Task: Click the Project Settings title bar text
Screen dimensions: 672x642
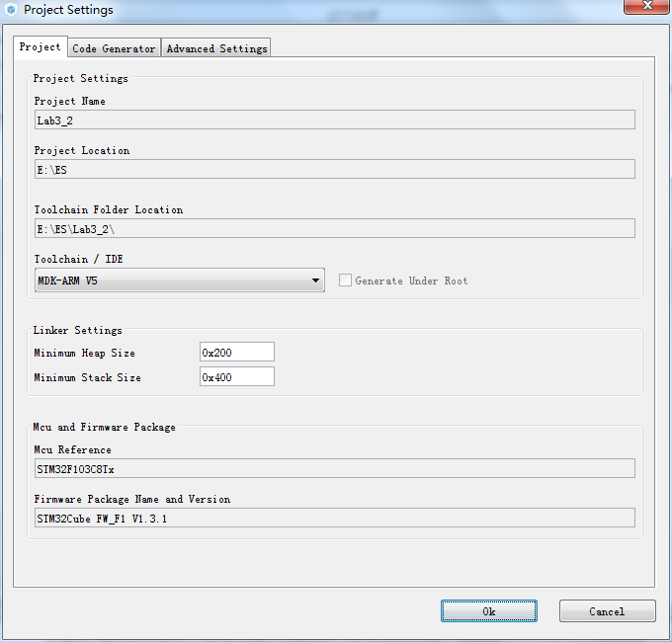Action: tap(68, 10)
